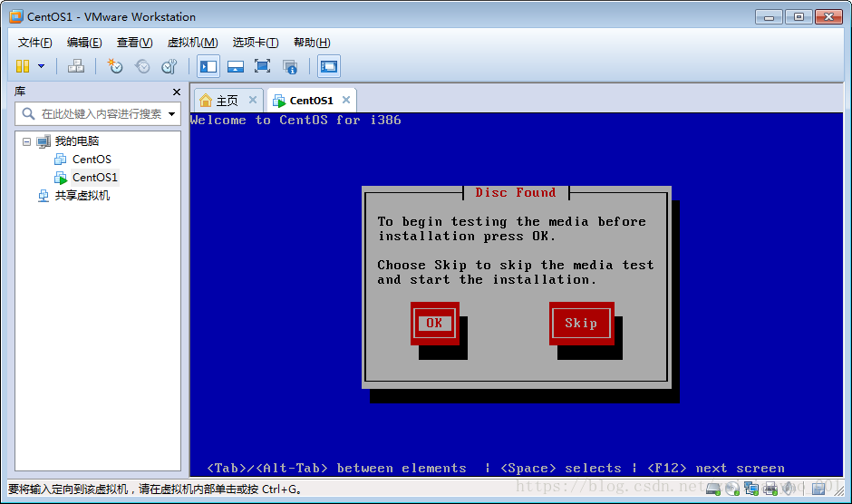
Task: Switch to the 主页 home tab
Action: click(x=228, y=101)
